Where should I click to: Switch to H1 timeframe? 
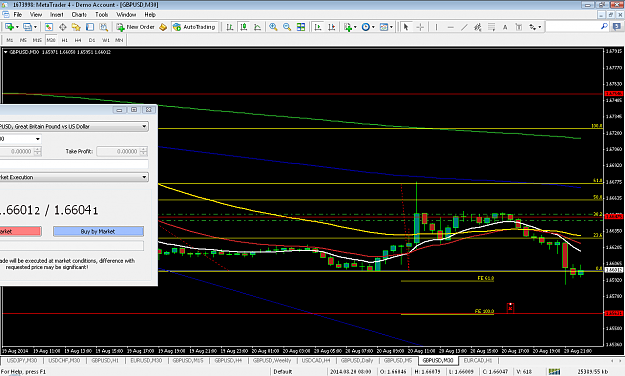[65, 40]
